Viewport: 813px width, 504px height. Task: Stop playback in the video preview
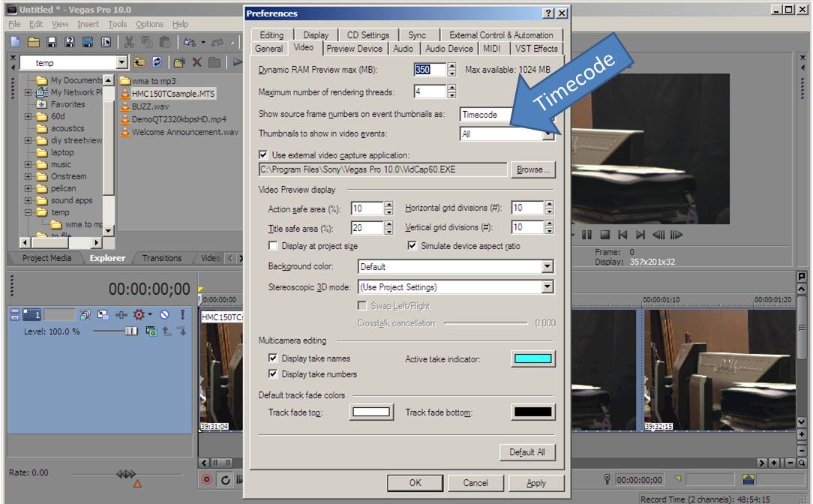(x=604, y=235)
